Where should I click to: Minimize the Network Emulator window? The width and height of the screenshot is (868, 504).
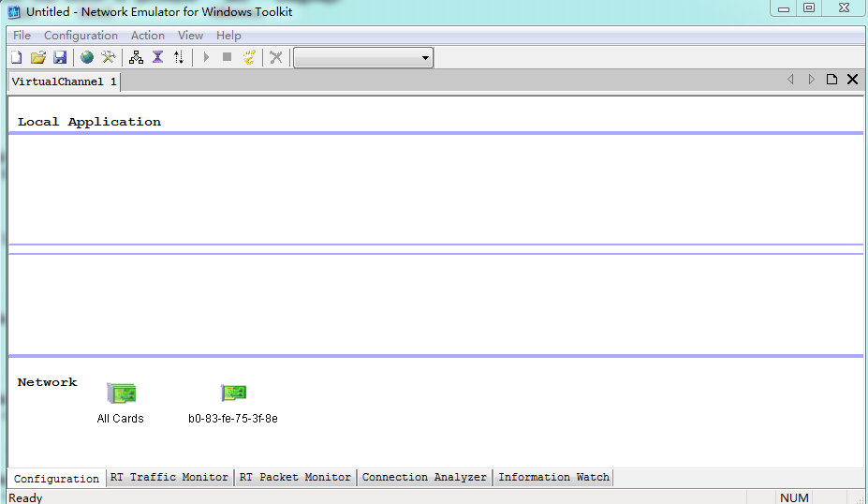[x=784, y=8]
